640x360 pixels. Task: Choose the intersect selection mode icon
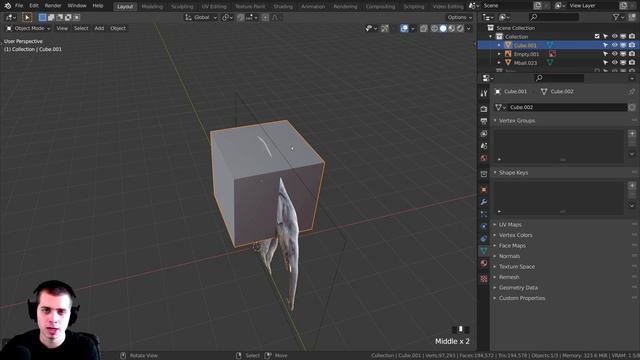pos(77,18)
